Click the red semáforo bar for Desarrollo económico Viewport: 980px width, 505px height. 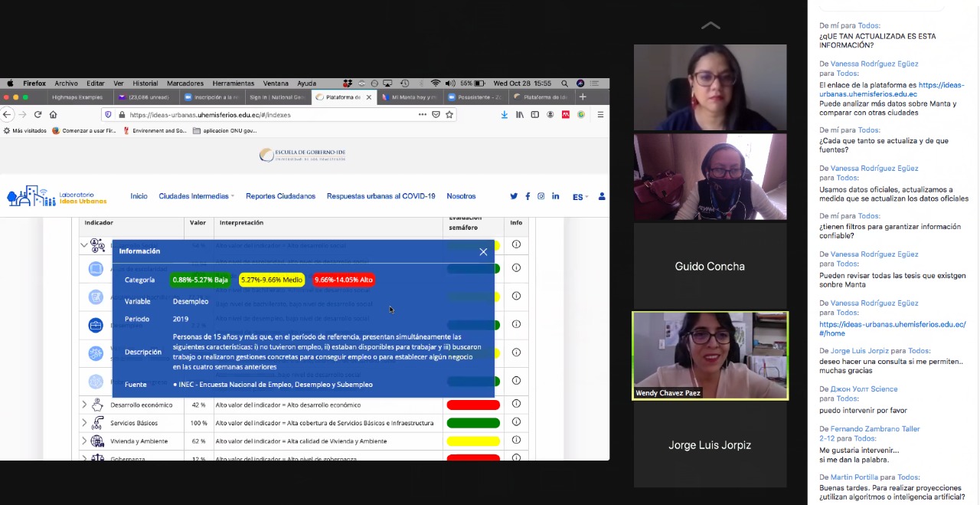click(473, 405)
